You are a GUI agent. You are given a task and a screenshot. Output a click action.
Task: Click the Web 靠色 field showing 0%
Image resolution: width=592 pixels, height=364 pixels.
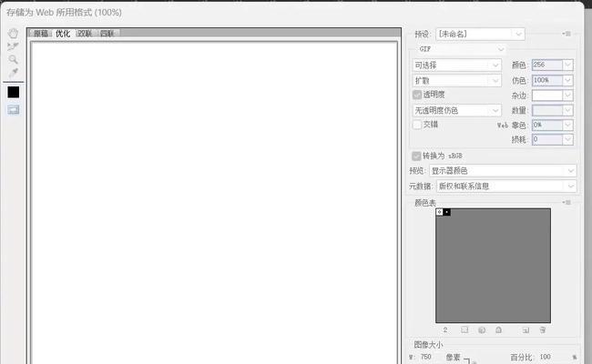(547, 125)
